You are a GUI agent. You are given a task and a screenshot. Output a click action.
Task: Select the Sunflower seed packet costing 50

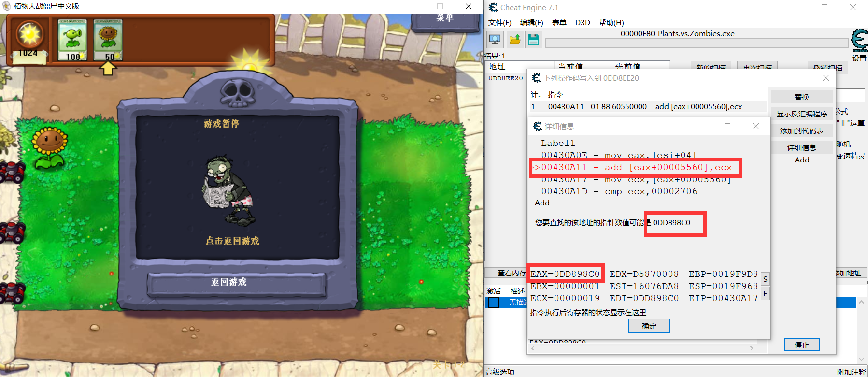click(108, 40)
